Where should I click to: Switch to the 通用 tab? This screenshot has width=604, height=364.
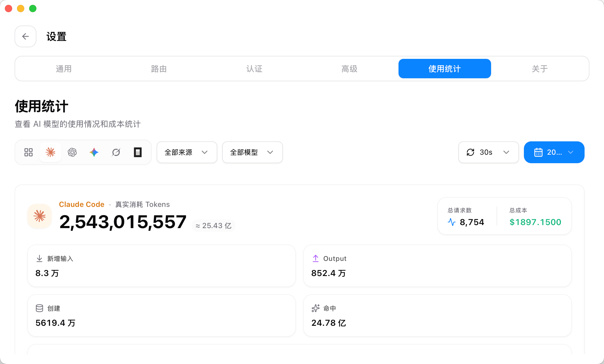point(64,69)
